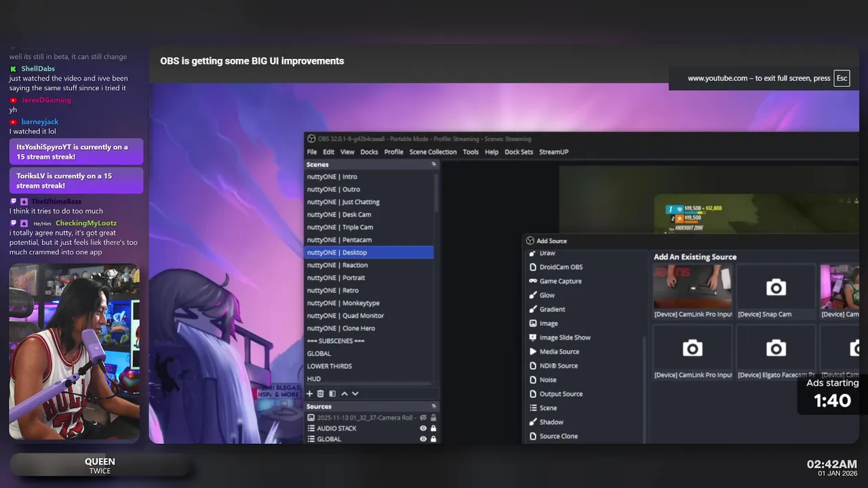Click the Draw brush icon
The width and height of the screenshot is (868, 488).
click(x=533, y=253)
